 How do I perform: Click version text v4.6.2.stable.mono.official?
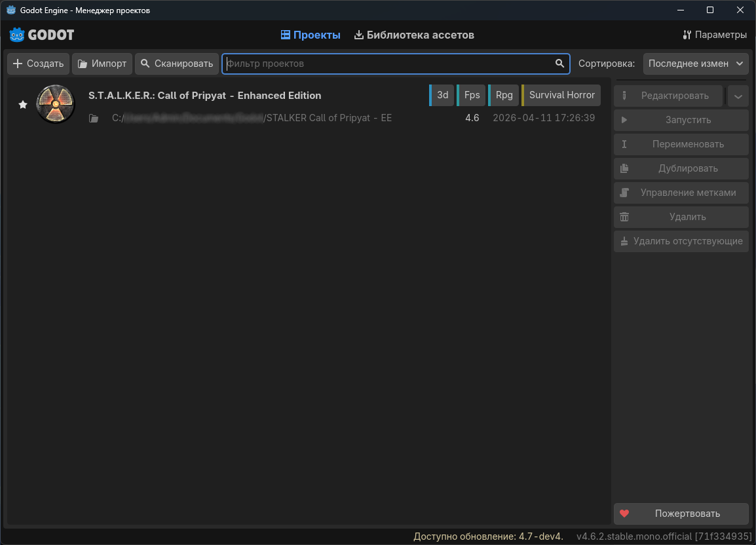(664, 536)
